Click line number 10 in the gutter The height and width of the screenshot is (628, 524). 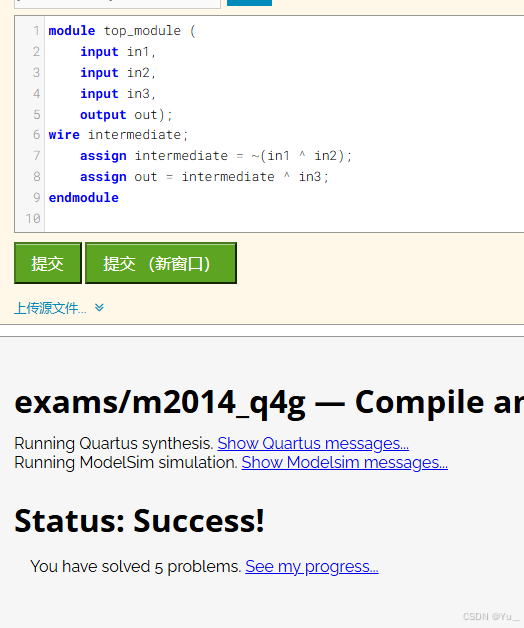click(x=33, y=219)
